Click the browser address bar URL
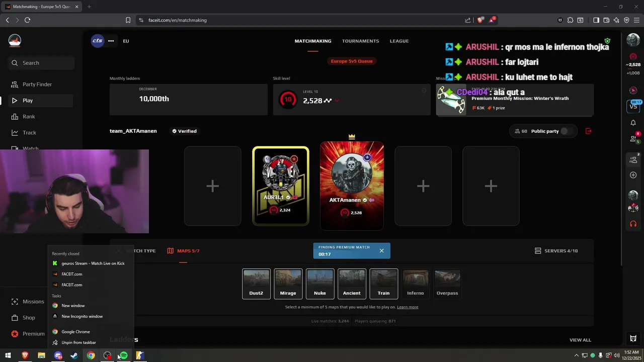The width and height of the screenshot is (644, 362). [178, 20]
